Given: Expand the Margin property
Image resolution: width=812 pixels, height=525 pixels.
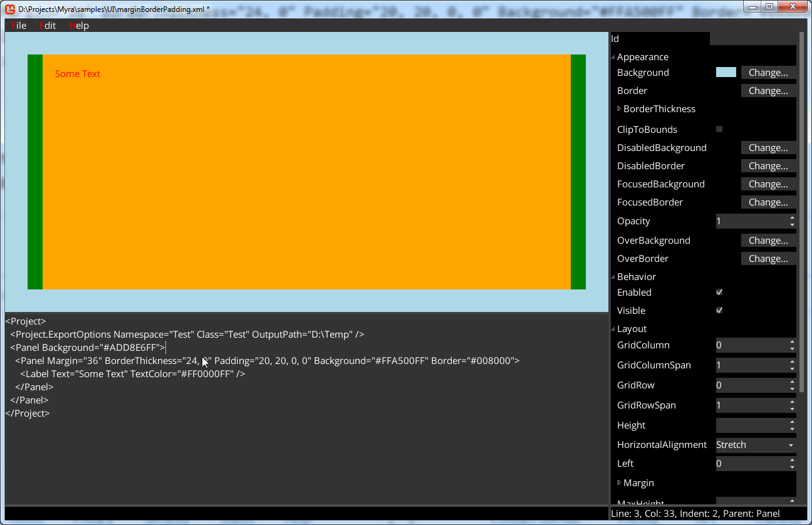Looking at the screenshot, I should (x=620, y=483).
